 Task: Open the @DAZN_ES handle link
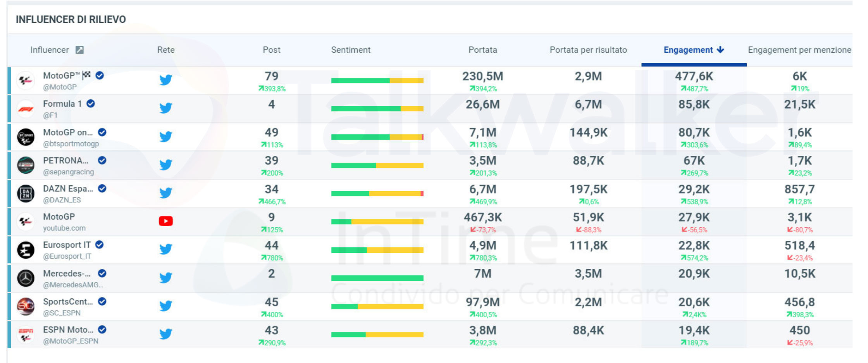click(x=62, y=200)
